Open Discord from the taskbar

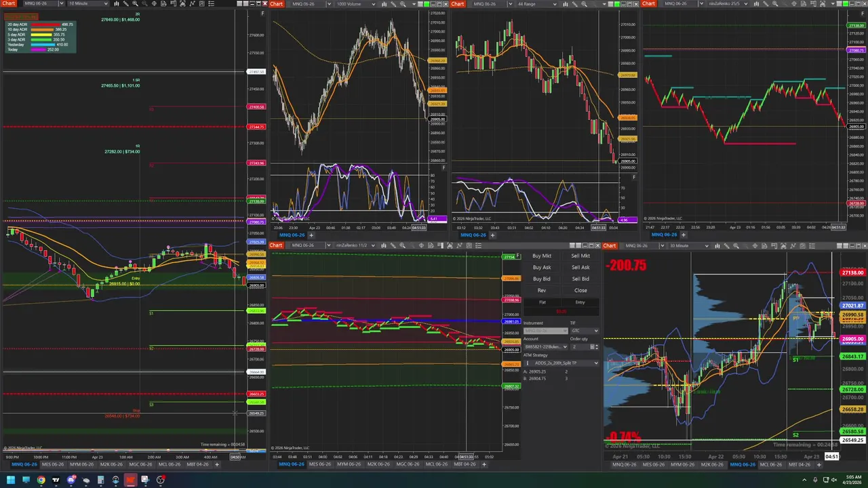click(71, 480)
